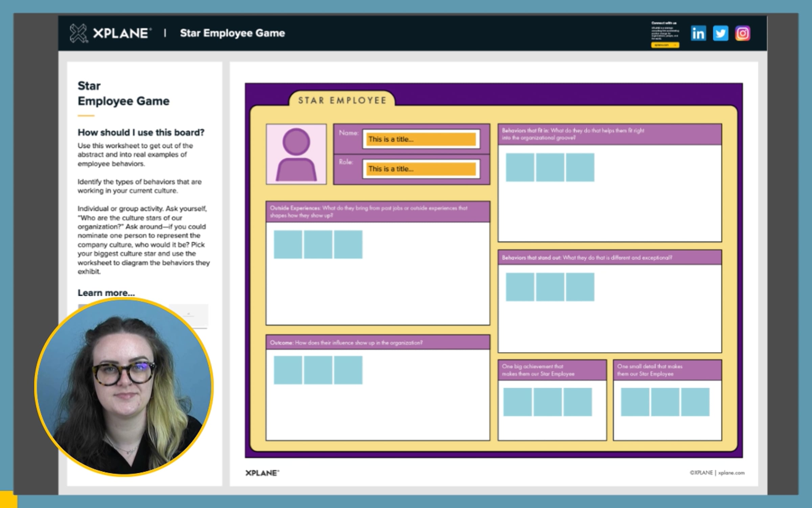
Task: Click the presenter webcam circle thumbnail
Action: click(124, 387)
